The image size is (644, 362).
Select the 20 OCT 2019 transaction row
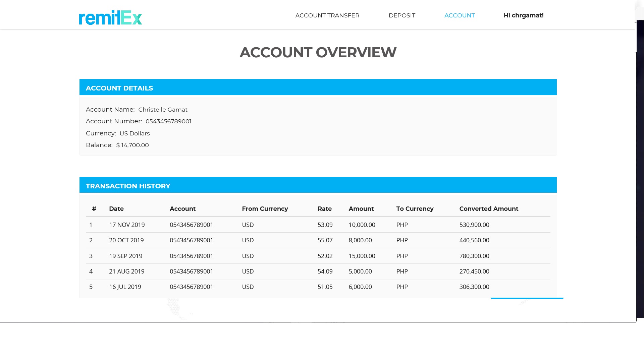click(x=318, y=240)
